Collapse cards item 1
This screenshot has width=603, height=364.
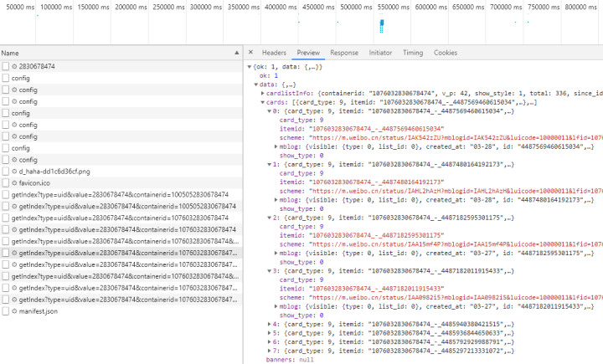pos(269,165)
